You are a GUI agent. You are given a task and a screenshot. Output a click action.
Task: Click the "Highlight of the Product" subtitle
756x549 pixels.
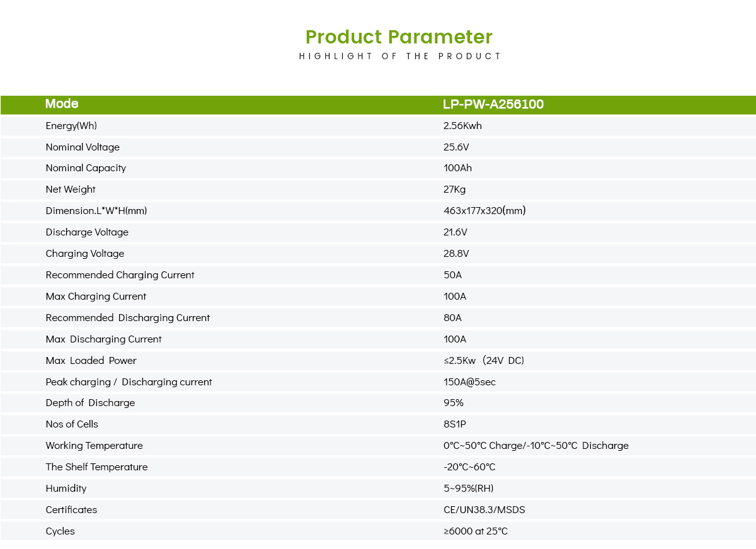(400, 56)
